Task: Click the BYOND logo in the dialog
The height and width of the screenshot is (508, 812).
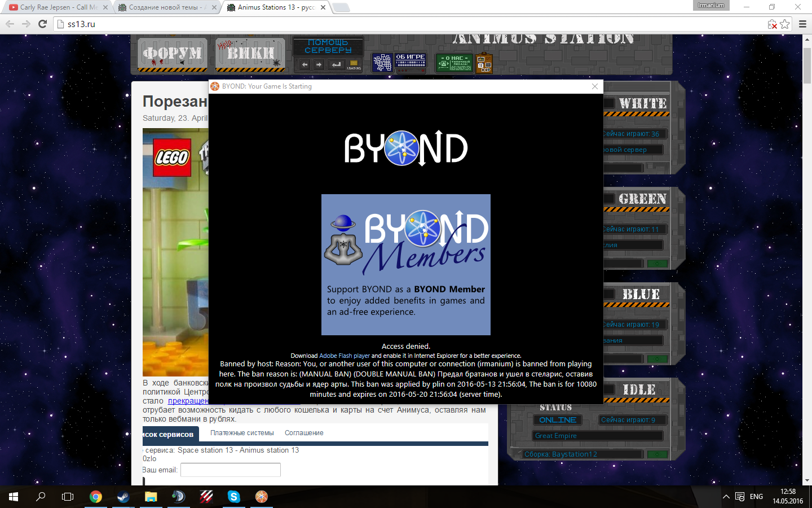Action: [x=406, y=148]
